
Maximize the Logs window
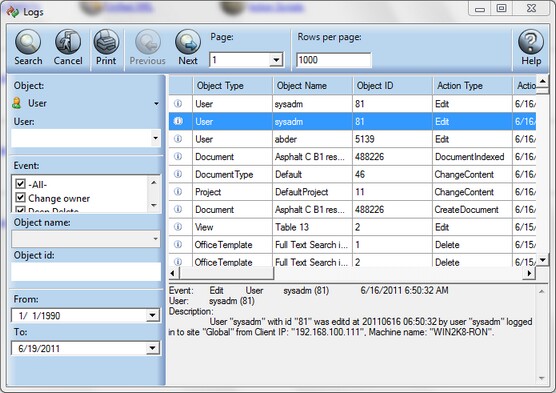click(x=501, y=9)
